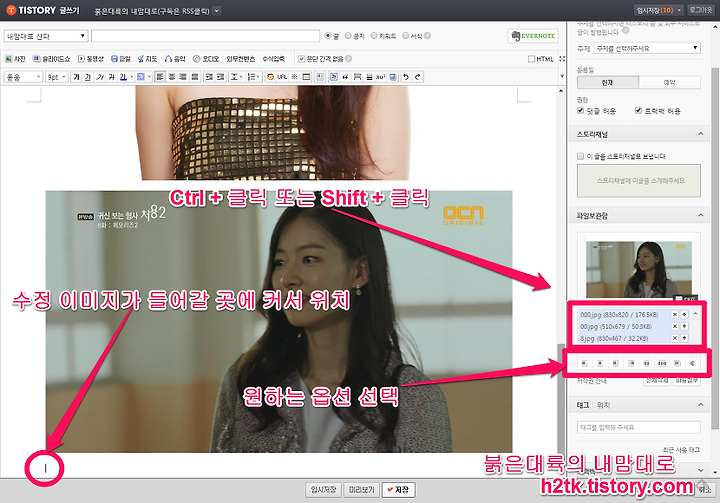Insert a blockquote from the toolbar

pos(345,77)
